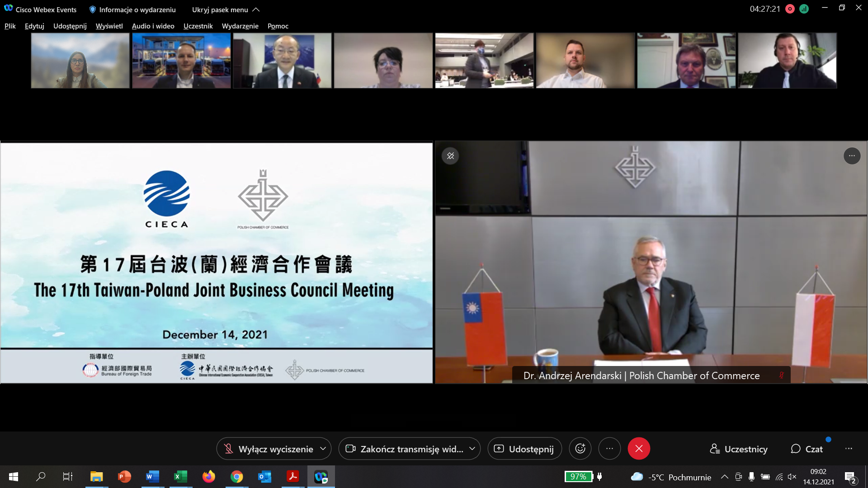The image size is (868, 488).
Task: Click red leave event button
Action: click(638, 449)
